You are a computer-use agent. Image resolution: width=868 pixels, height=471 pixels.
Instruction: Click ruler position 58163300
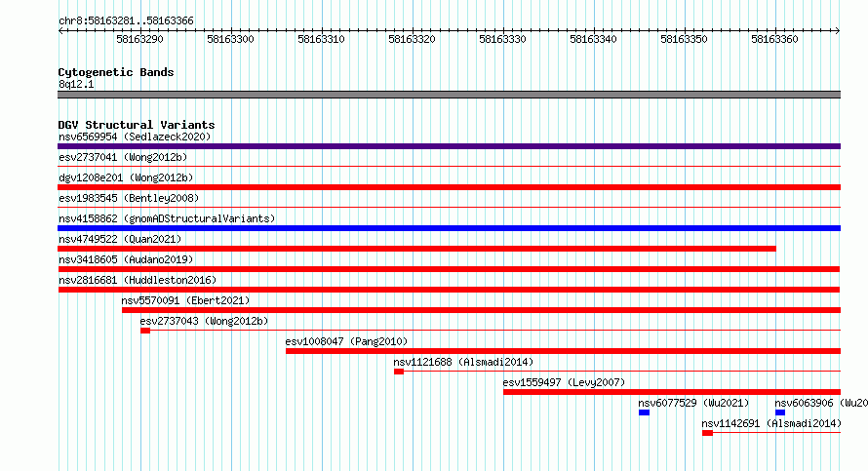coord(230,39)
